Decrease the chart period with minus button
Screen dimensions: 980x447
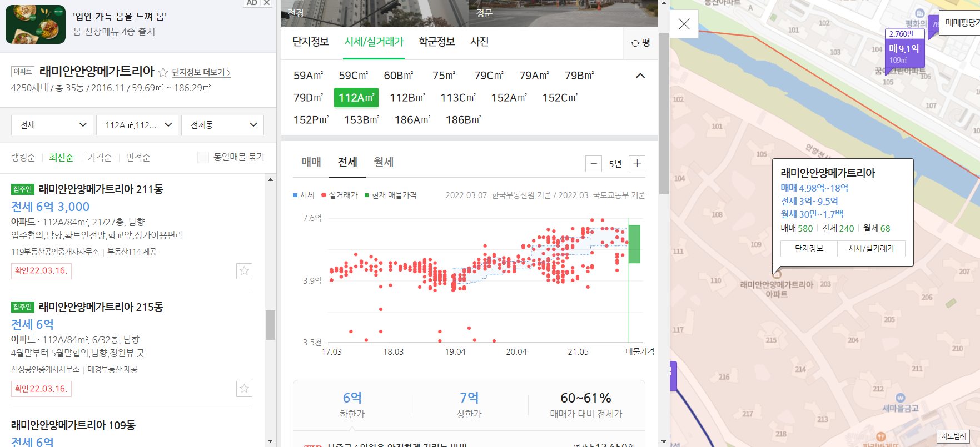pos(594,164)
